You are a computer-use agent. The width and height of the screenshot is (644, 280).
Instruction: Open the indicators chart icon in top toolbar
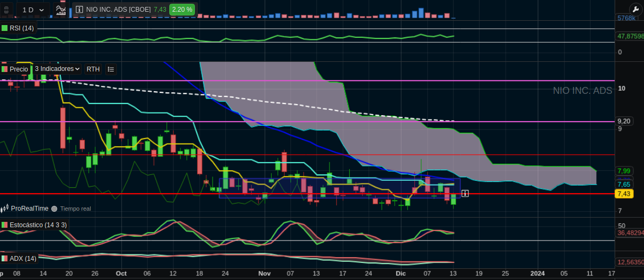pos(60,10)
